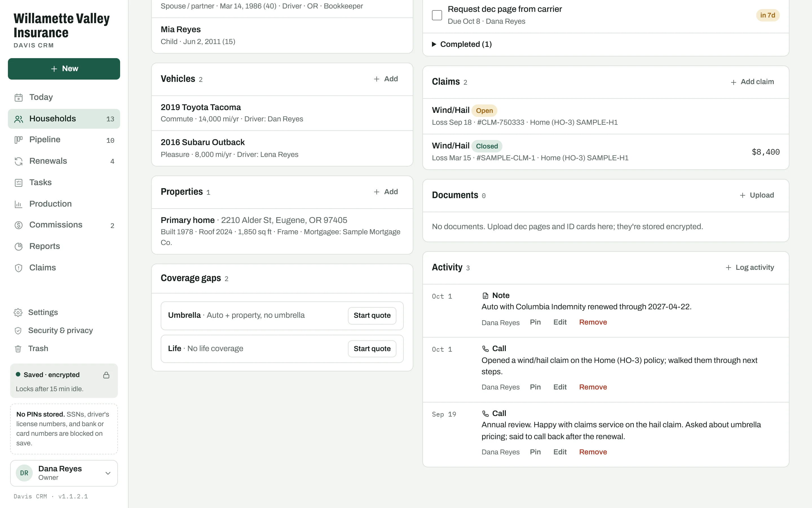This screenshot has height=508, width=812.
Task: Go to Pipeline in the sidebar
Action: pyautogui.click(x=64, y=140)
